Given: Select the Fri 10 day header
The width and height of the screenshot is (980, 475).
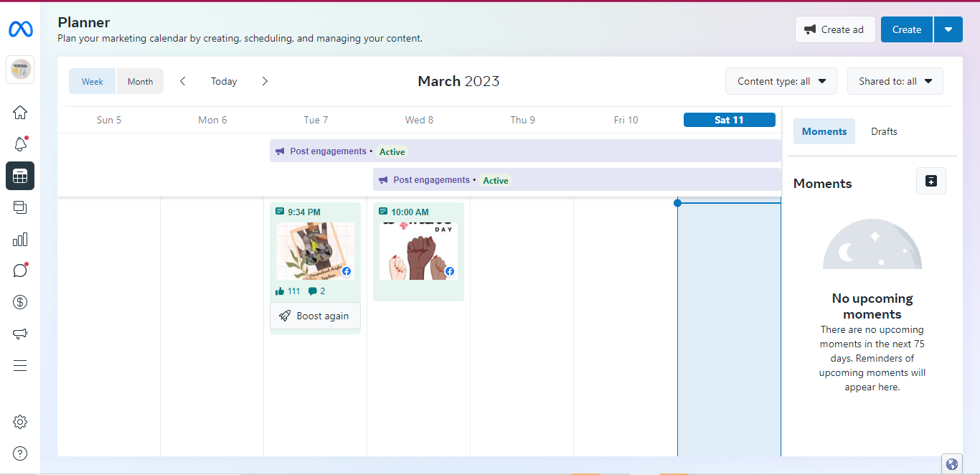Looking at the screenshot, I should pyautogui.click(x=626, y=120).
